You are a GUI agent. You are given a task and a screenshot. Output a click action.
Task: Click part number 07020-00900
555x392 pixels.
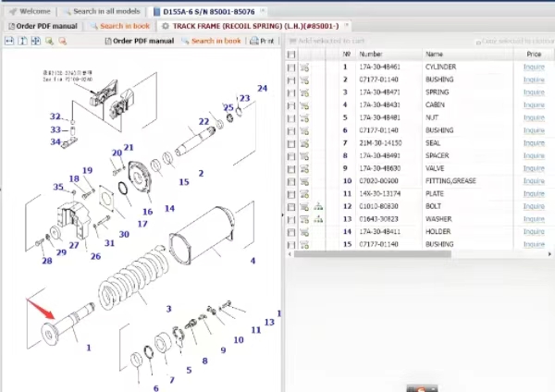point(378,181)
